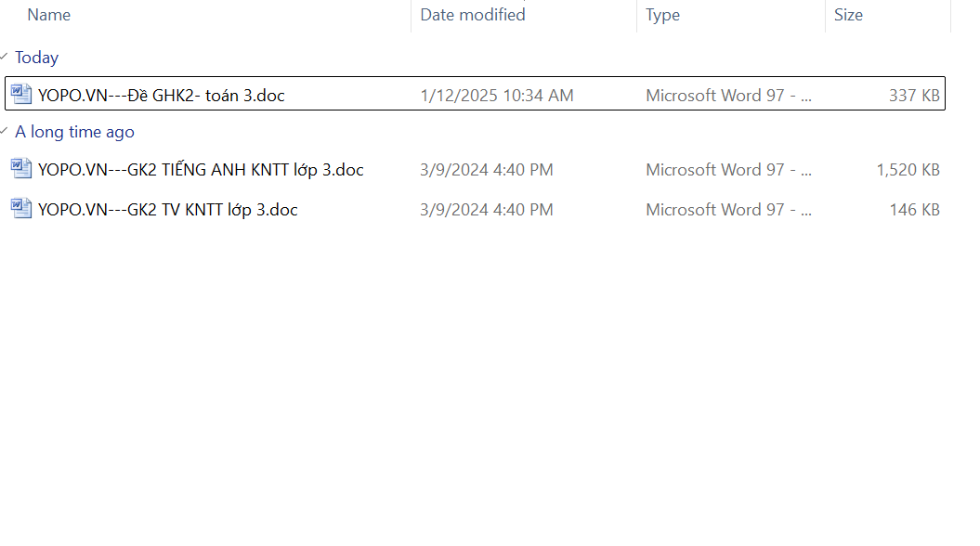
Task: Select file name GK2 TV KNTT lớp 3.doc
Action: (167, 210)
